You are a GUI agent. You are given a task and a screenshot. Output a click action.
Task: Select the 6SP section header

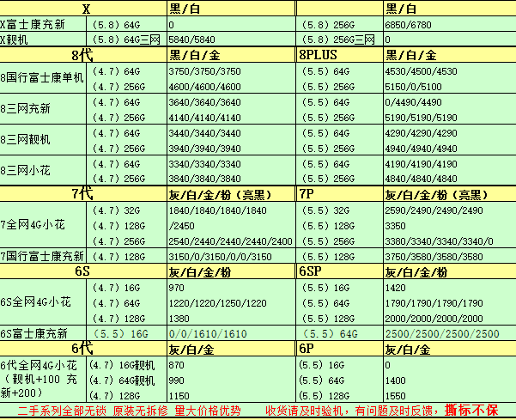(340, 271)
